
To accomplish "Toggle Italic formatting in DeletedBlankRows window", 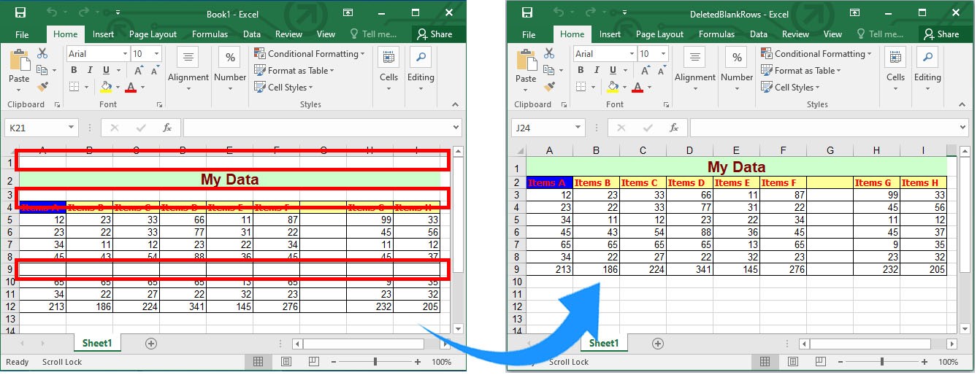I will click(597, 70).
